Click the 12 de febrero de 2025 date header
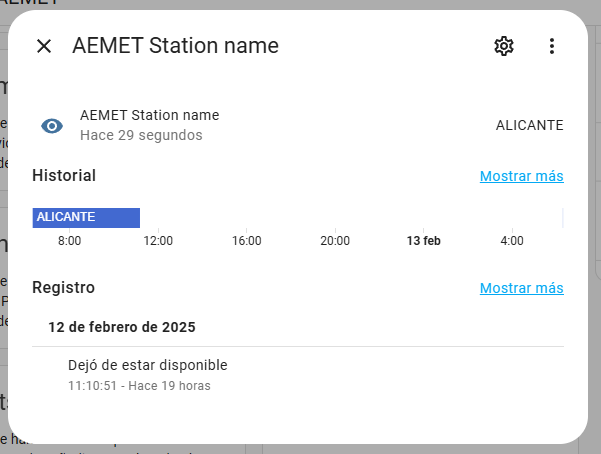This screenshot has width=601, height=454. (122, 327)
